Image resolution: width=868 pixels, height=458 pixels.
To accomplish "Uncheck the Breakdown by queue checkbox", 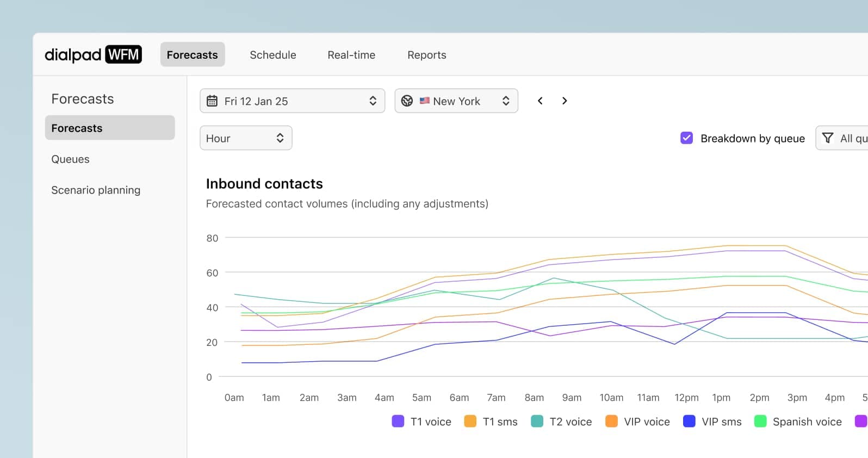I will tap(687, 138).
